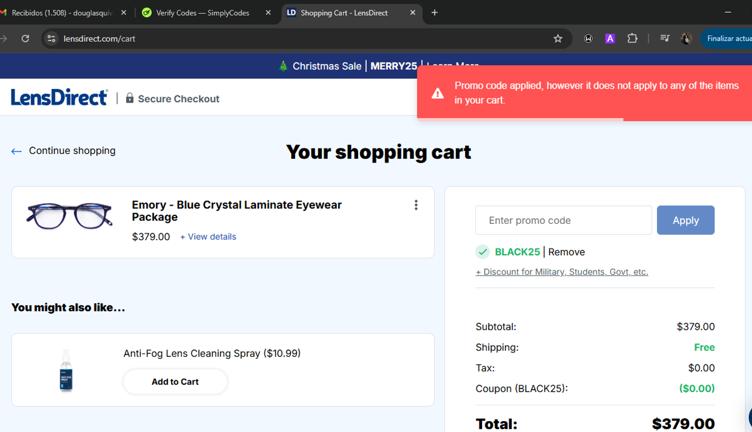752x432 pixels.
Task: Switch to the Gmail Recibidos tab
Action: coord(61,13)
